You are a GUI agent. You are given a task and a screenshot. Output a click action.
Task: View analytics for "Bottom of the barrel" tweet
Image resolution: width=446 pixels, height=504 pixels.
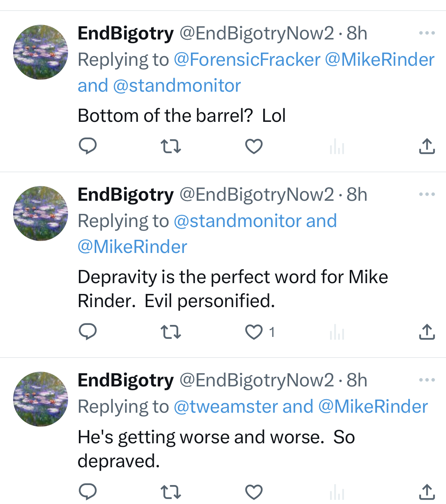pos(337,147)
